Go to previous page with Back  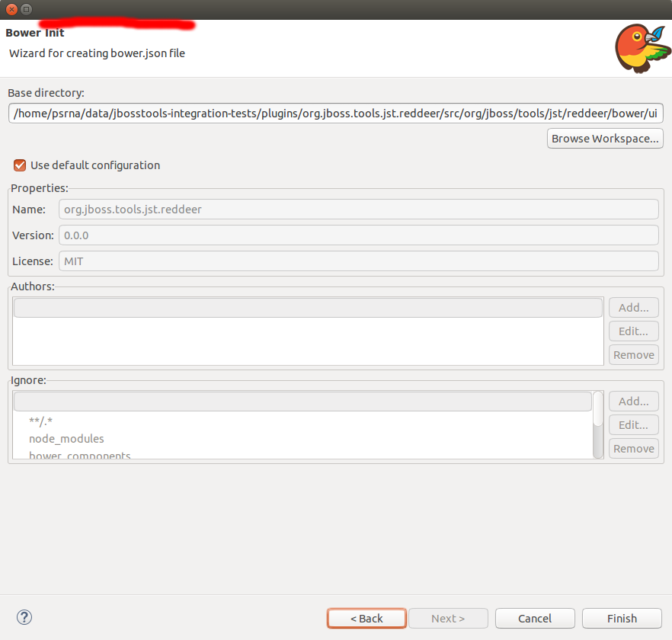[366, 618]
